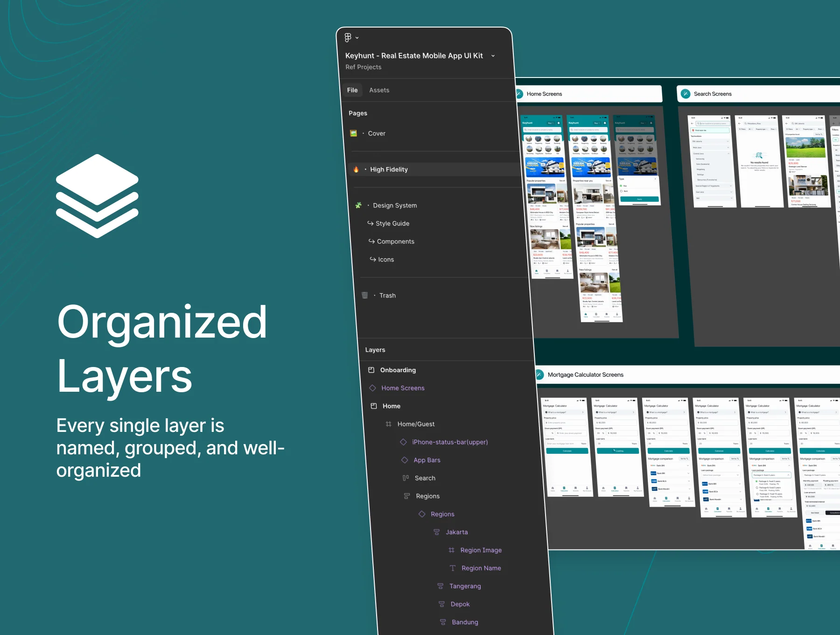The width and height of the screenshot is (840, 635).
Task: Click the section icon beside Onboarding
Action: coord(371,370)
